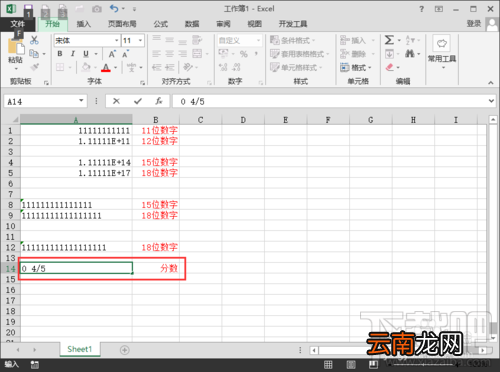Expand the formula bar chevron

click(491, 101)
